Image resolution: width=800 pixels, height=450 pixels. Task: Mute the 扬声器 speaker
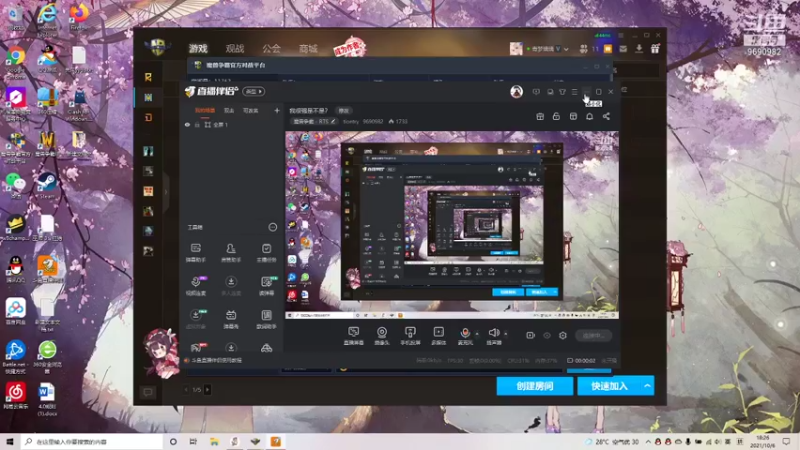point(493,336)
